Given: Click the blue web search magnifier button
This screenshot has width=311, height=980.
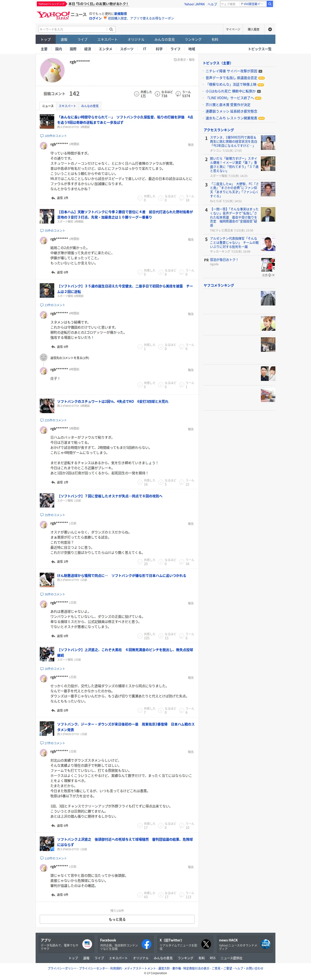Looking at the screenshot, I should coord(270,4).
